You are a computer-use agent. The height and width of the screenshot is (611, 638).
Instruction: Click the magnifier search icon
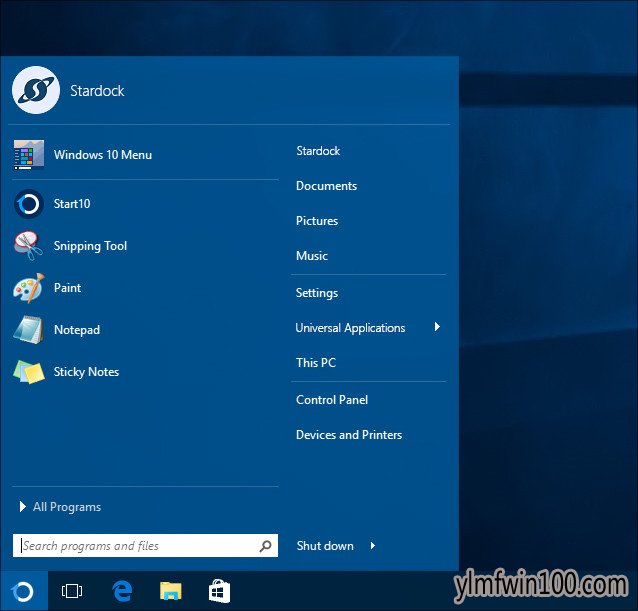click(265, 546)
